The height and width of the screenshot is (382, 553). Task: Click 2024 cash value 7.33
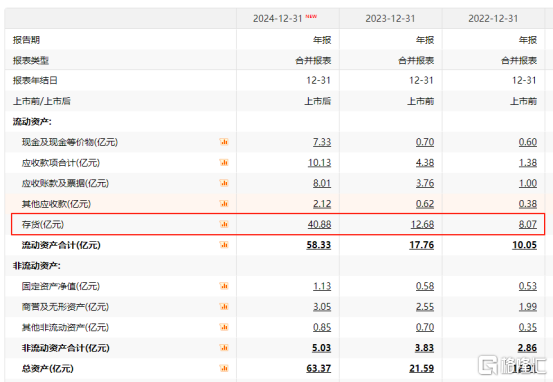coord(322,142)
